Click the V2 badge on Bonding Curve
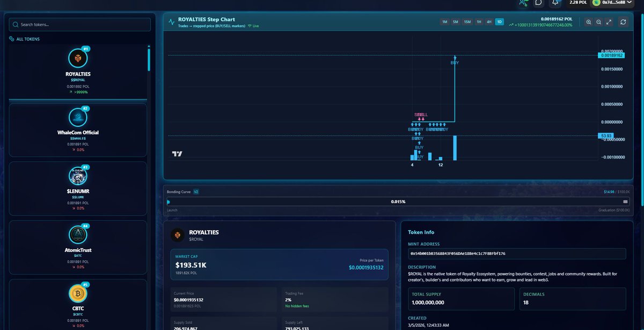Viewport: 644px width, 330px height. point(196,191)
